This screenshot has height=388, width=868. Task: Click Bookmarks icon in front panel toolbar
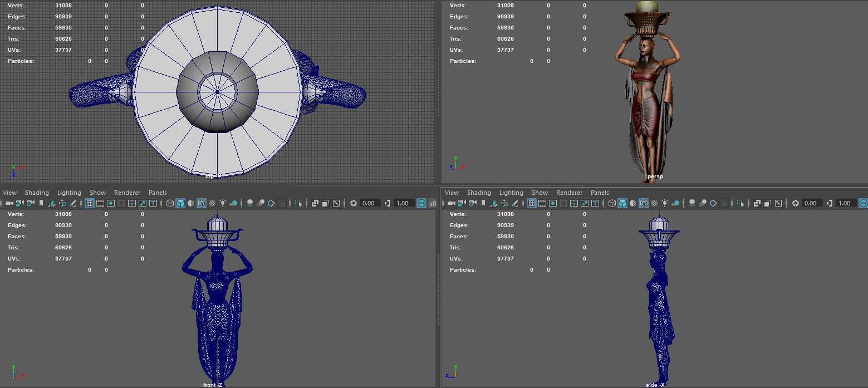[x=41, y=203]
